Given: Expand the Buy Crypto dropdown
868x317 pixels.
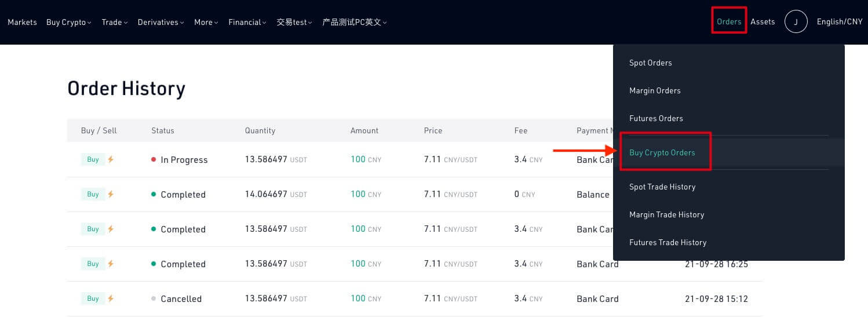Looking at the screenshot, I should click(x=69, y=22).
